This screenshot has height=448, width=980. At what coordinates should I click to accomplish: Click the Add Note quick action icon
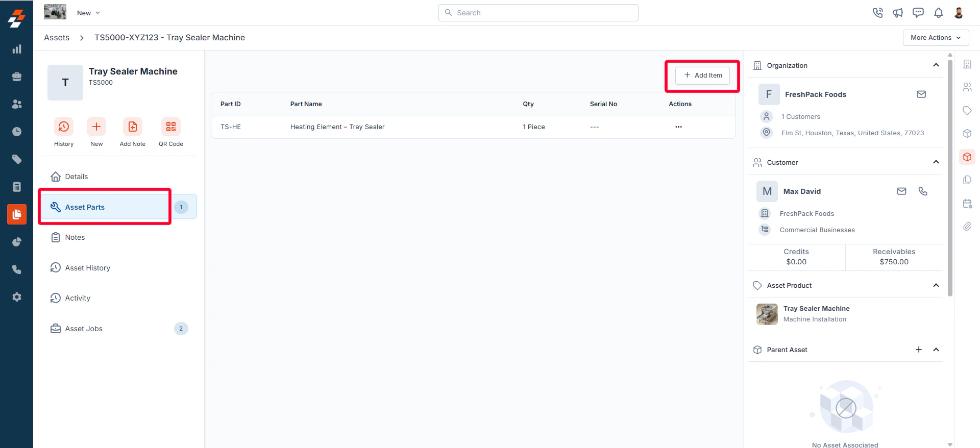click(133, 127)
